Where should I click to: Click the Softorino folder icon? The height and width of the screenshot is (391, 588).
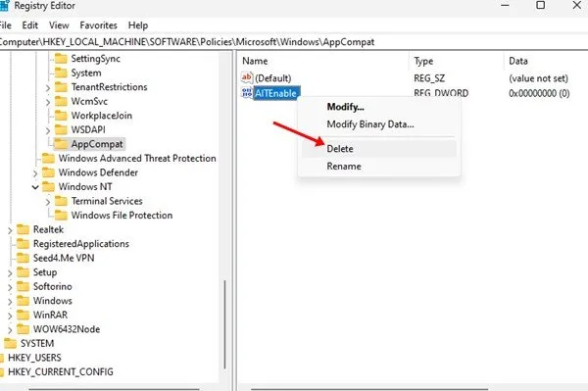pyautogui.click(x=23, y=286)
